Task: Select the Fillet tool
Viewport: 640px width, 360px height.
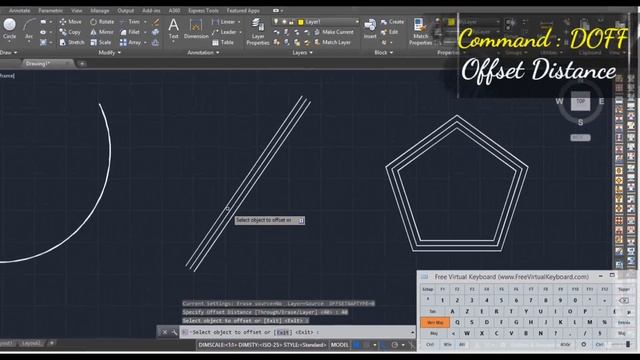Action: point(130,32)
